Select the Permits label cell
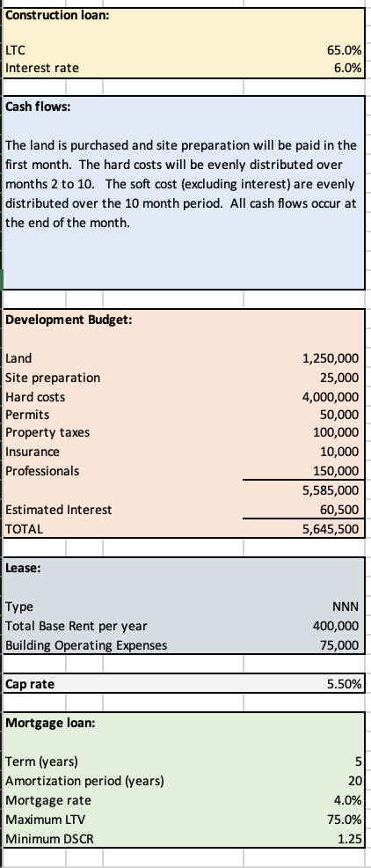371x868 pixels. click(27, 415)
